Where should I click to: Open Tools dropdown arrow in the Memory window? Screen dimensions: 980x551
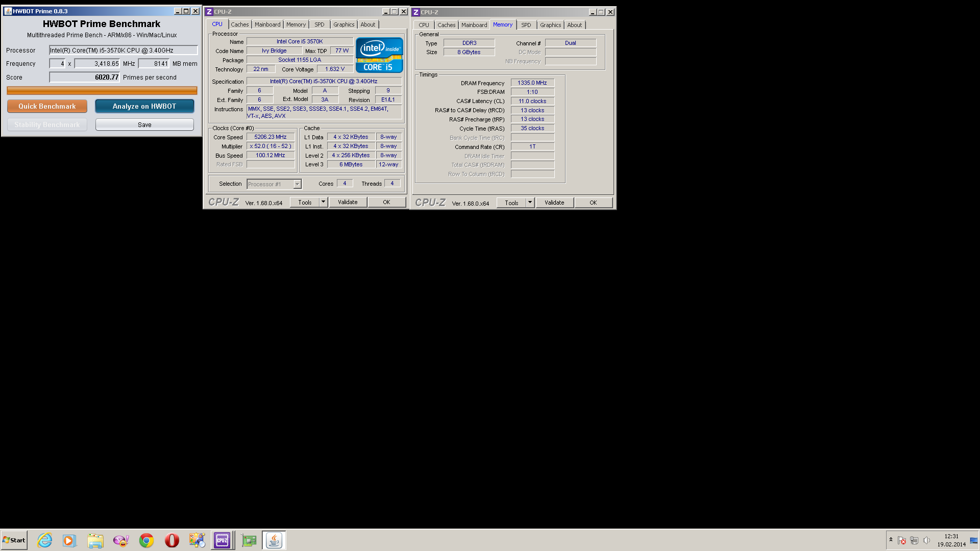coord(530,203)
